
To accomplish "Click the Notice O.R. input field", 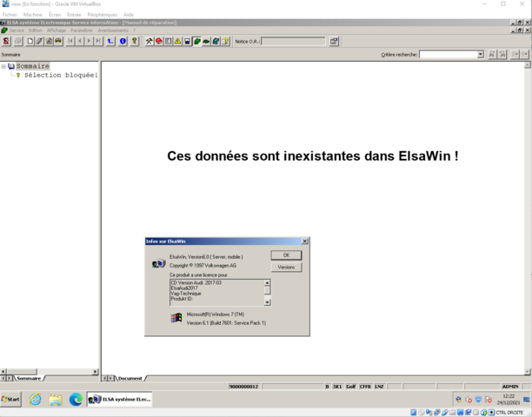I will click(x=293, y=42).
